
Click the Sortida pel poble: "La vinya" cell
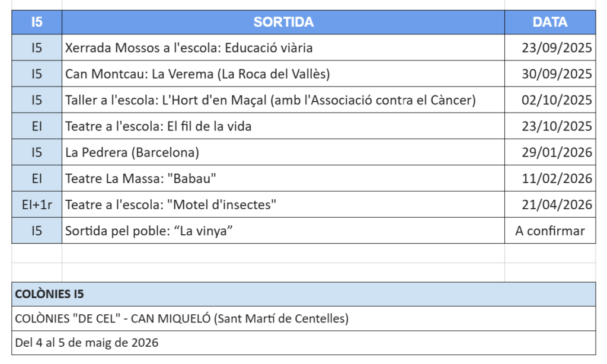[x=148, y=231]
